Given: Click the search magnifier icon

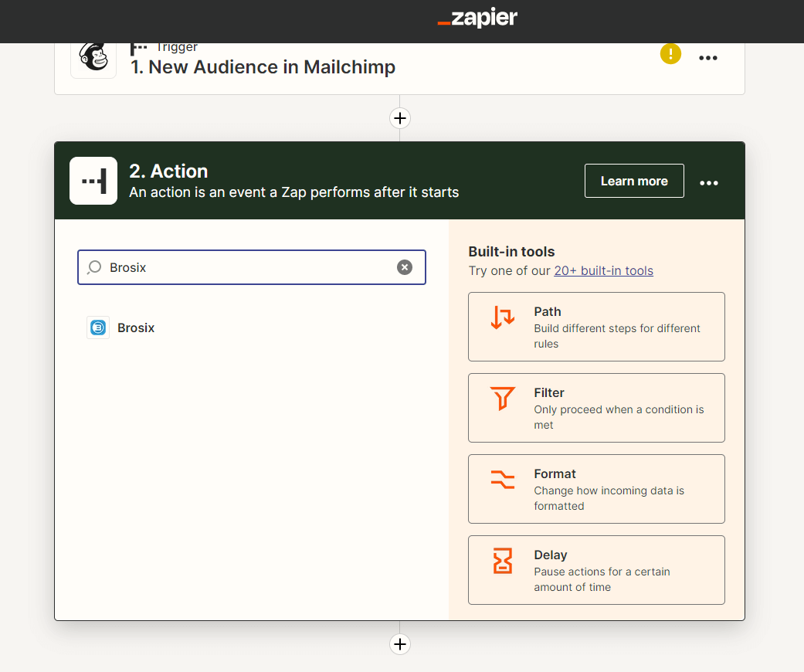Looking at the screenshot, I should (x=94, y=267).
